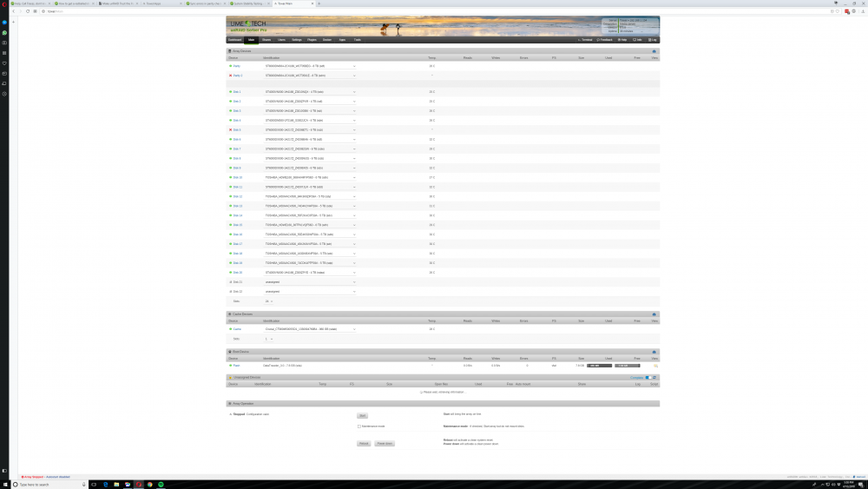The height and width of the screenshot is (489, 868).
Task: Click the Cache Devices help info icon
Action: (654, 314)
